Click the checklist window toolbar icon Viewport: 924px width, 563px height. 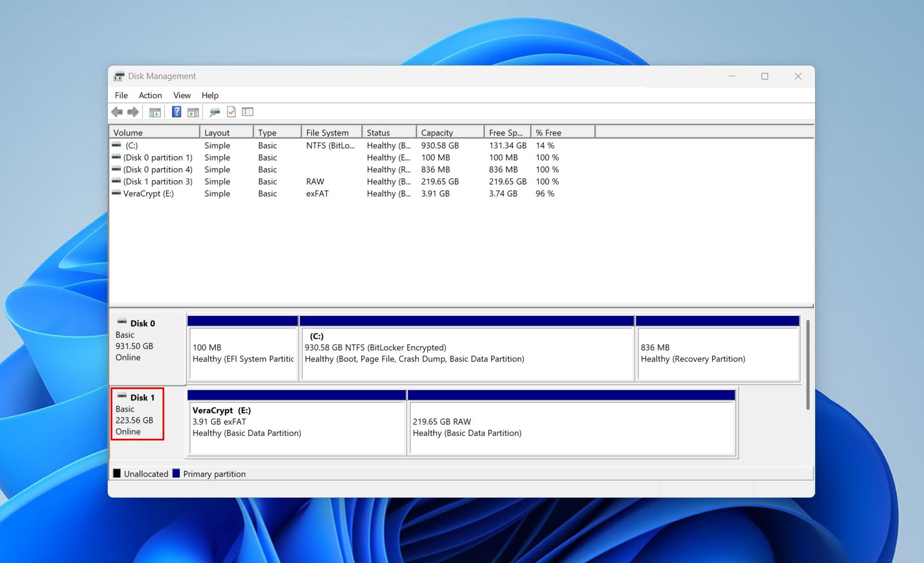[x=248, y=112]
